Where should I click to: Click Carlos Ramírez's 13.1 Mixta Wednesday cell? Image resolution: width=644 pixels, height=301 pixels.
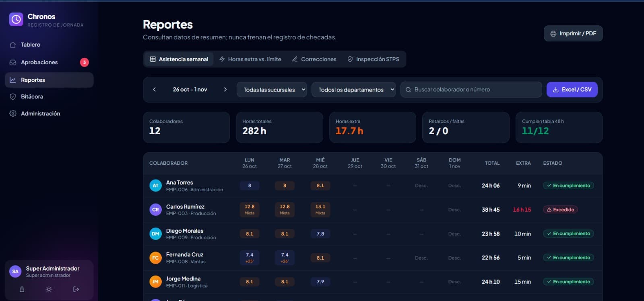tap(320, 210)
